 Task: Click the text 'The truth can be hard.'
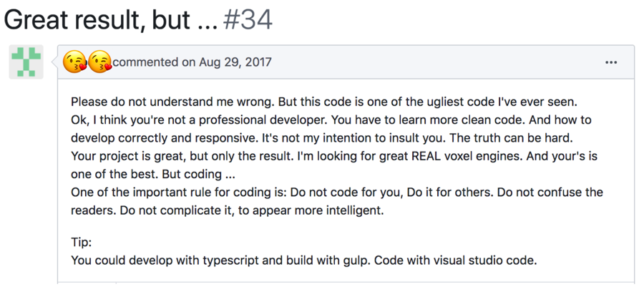tap(512, 138)
